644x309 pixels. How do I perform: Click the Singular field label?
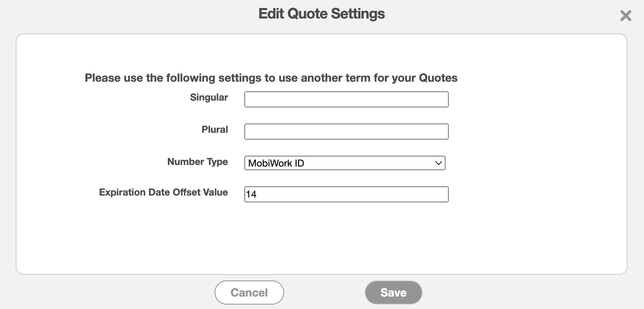(x=209, y=97)
